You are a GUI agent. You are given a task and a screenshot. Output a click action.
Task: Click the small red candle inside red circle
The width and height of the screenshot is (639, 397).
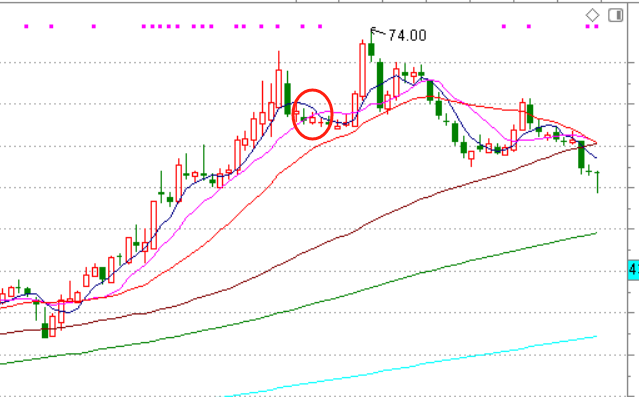coord(313,119)
